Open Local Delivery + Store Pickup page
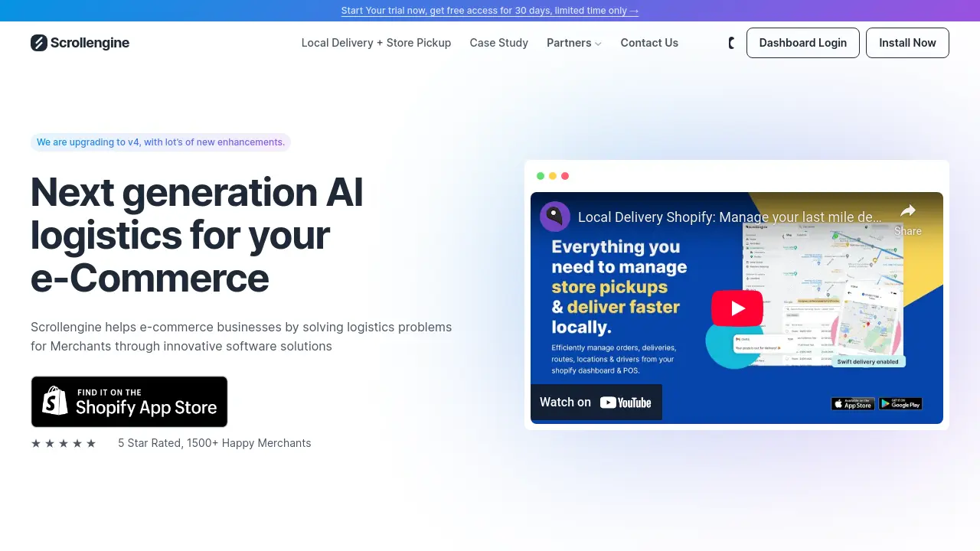The image size is (980, 551). pyautogui.click(x=376, y=43)
